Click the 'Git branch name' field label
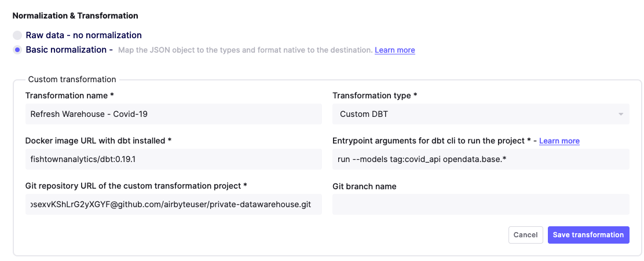Viewport: 644px width, 261px height. (364, 186)
